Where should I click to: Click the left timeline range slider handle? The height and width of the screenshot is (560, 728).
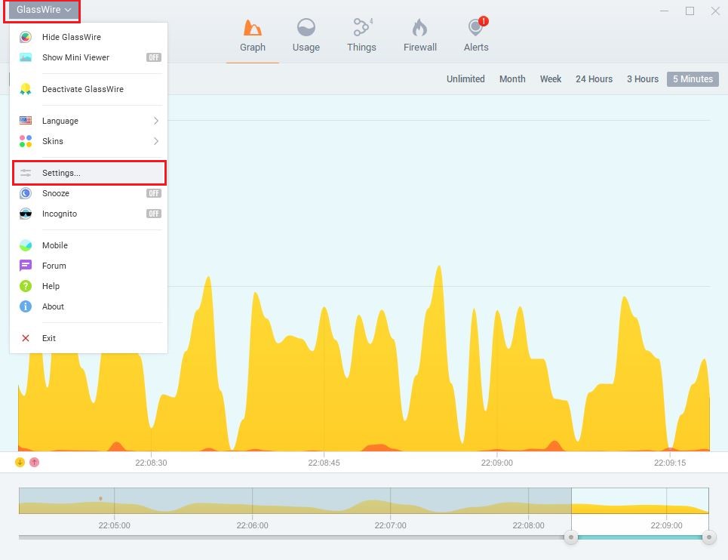point(571,537)
